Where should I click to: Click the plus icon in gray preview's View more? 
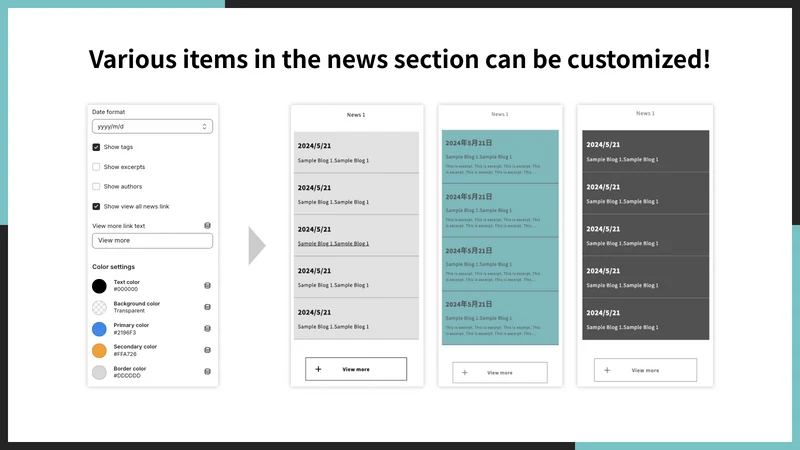pos(318,369)
